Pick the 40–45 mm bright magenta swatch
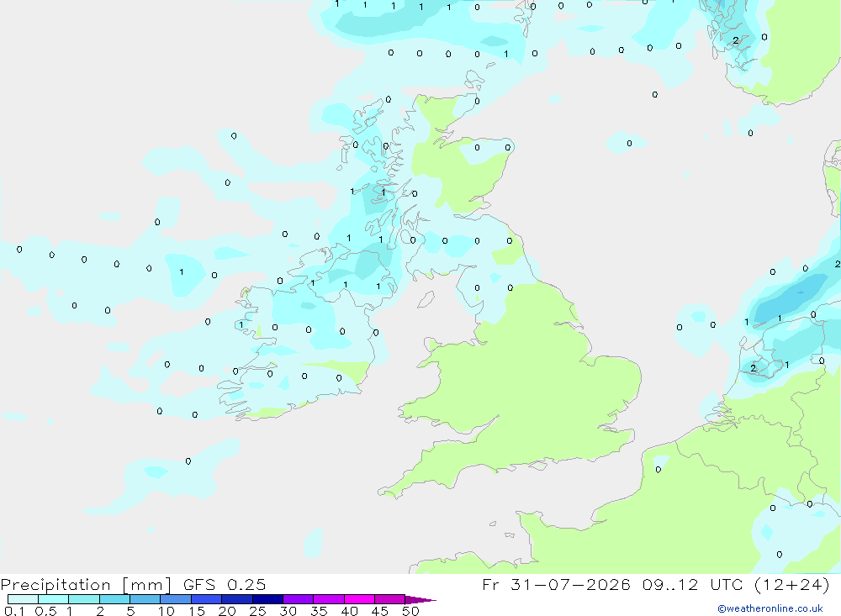The height and width of the screenshot is (616, 841). coord(359,599)
